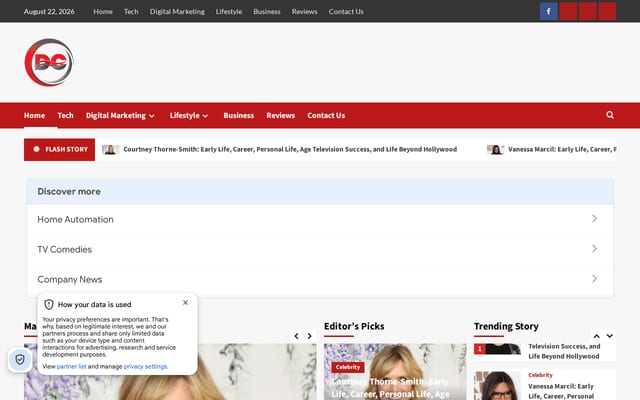Open Vanessa Marcil flash story headline
The width and height of the screenshot is (640, 400).
tap(562, 149)
